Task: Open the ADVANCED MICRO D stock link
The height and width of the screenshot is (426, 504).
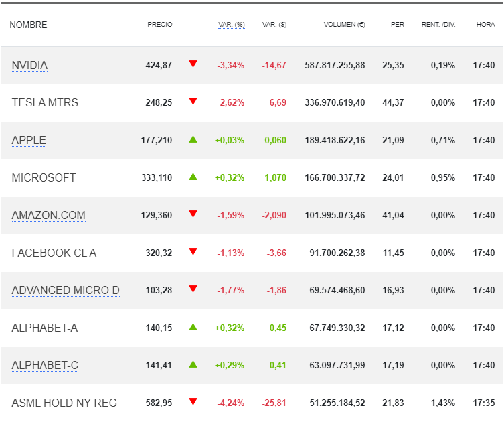Action: (66, 290)
